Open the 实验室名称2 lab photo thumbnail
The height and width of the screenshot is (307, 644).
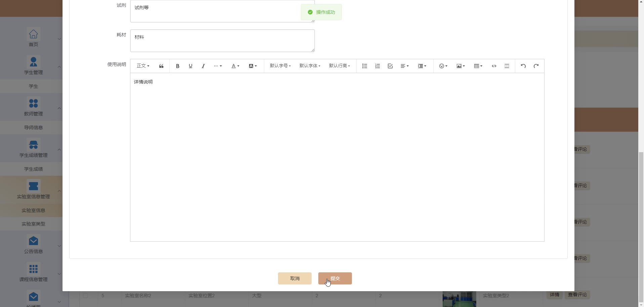pyautogui.click(x=459, y=299)
